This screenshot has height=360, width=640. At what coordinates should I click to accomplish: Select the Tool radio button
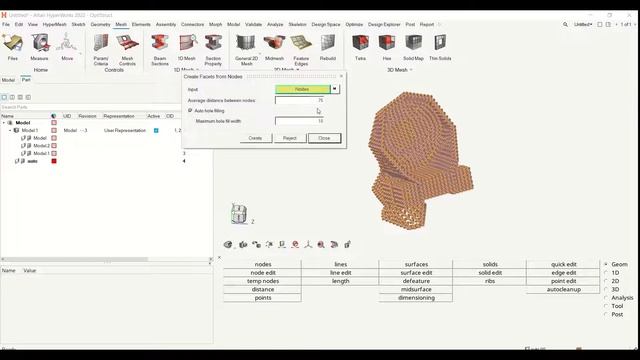(x=606, y=306)
